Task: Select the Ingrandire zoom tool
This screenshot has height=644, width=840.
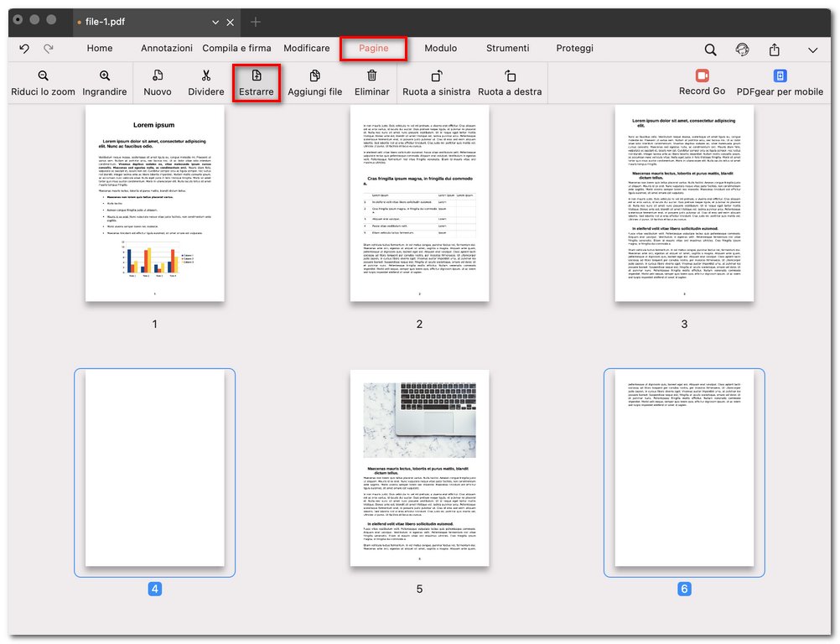Action: (104, 83)
